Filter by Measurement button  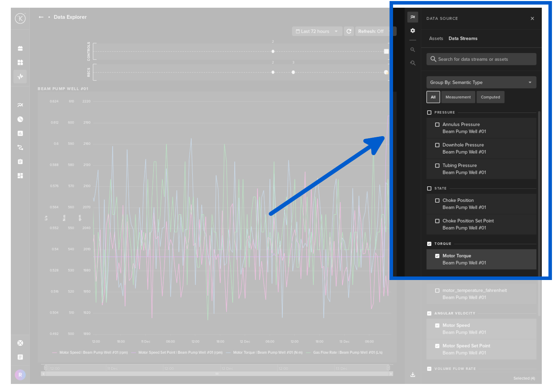(458, 97)
